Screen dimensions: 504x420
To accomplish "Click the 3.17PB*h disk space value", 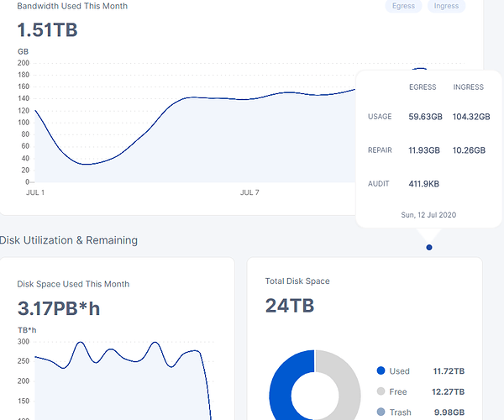I will point(59,308).
